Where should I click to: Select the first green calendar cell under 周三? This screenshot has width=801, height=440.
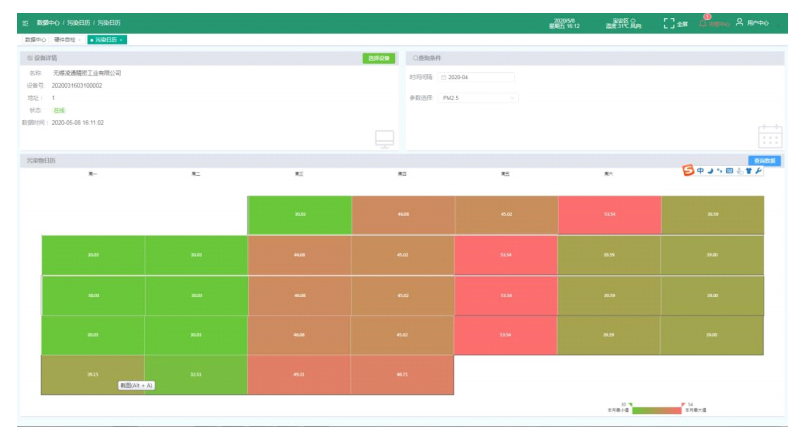[x=299, y=215]
